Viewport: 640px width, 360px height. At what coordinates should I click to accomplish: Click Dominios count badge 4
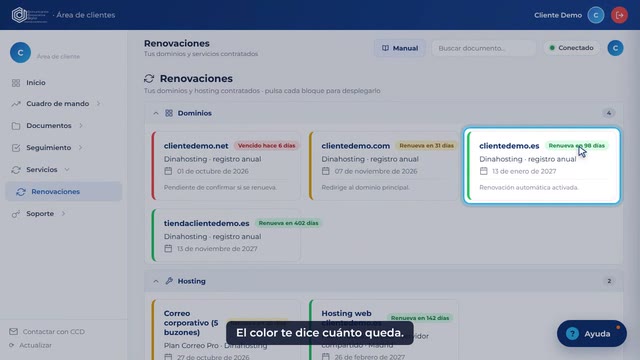coord(609,113)
